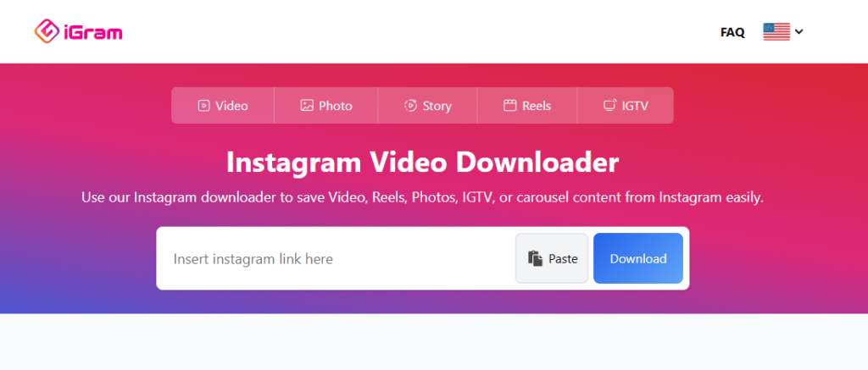Click the IGTV television icon
The image size is (868, 370).
coord(609,106)
